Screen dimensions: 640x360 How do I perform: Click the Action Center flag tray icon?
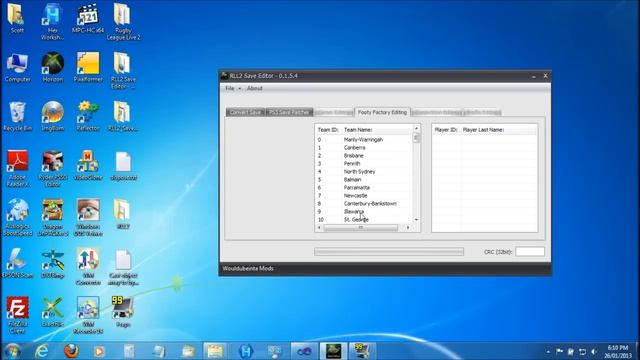point(560,351)
